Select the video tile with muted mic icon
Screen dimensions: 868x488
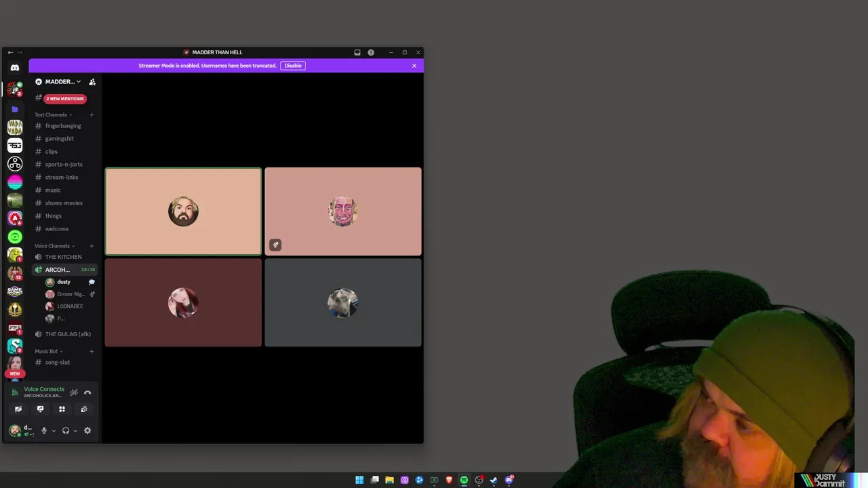[x=343, y=211]
